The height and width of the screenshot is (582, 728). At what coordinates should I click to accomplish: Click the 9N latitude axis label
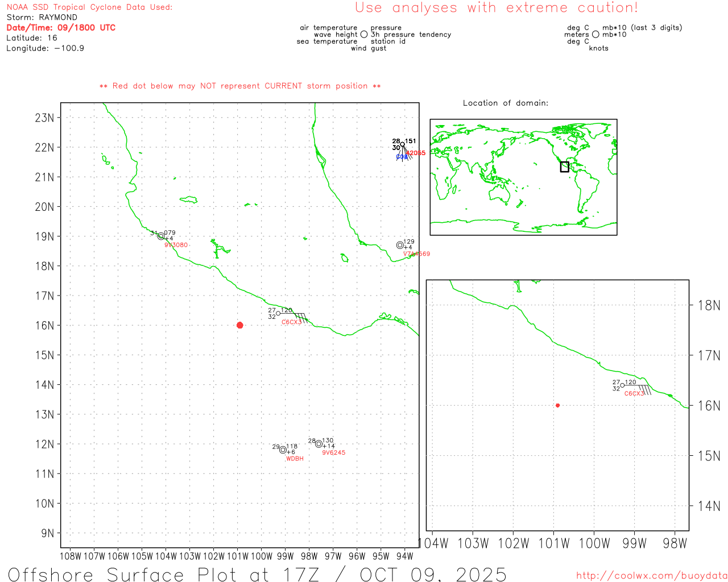[x=48, y=533]
